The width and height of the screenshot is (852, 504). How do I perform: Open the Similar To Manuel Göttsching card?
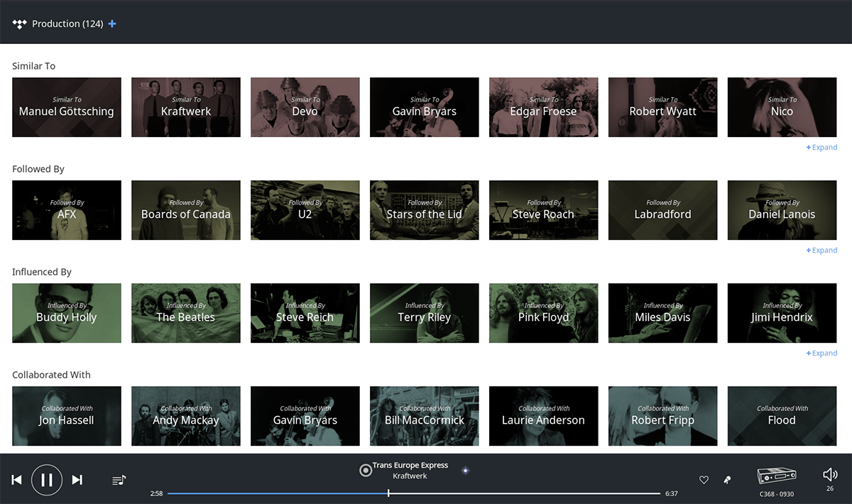click(67, 107)
